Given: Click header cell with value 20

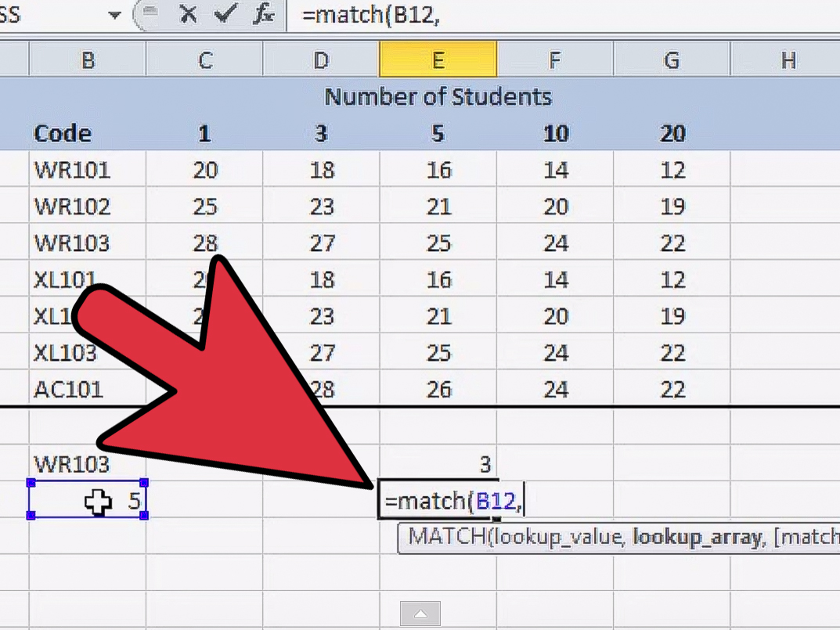Looking at the screenshot, I should (x=672, y=133).
